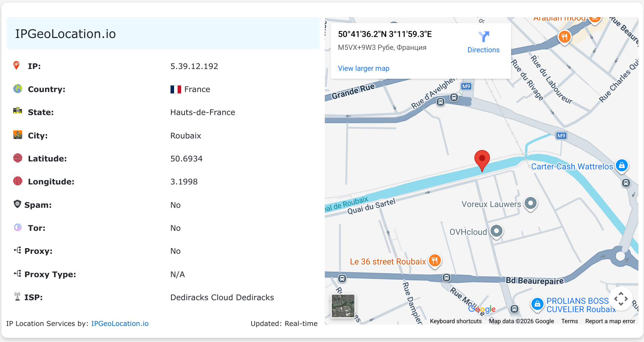Click Keyboard shortcuts on the map
This screenshot has width=644, height=342.
click(456, 321)
